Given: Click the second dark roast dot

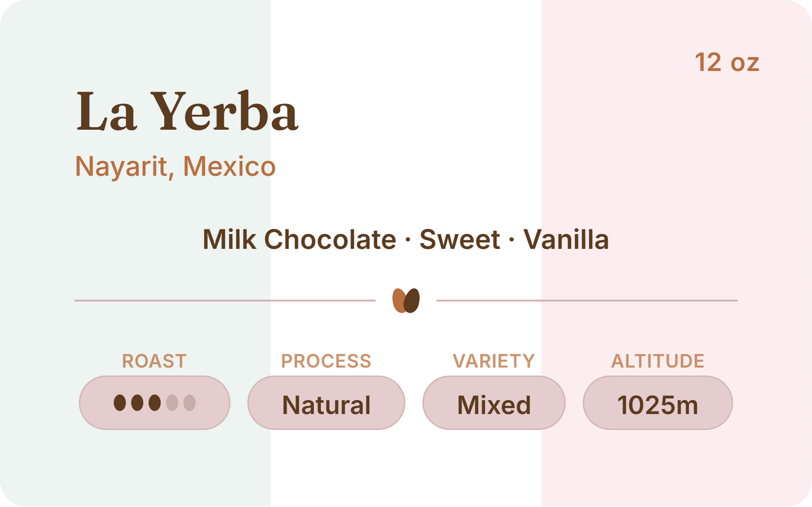Looking at the screenshot, I should coord(137,403).
